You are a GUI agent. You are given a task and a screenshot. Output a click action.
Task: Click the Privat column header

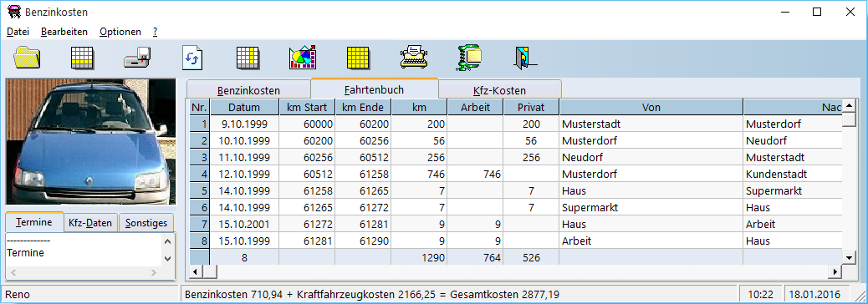click(531, 107)
